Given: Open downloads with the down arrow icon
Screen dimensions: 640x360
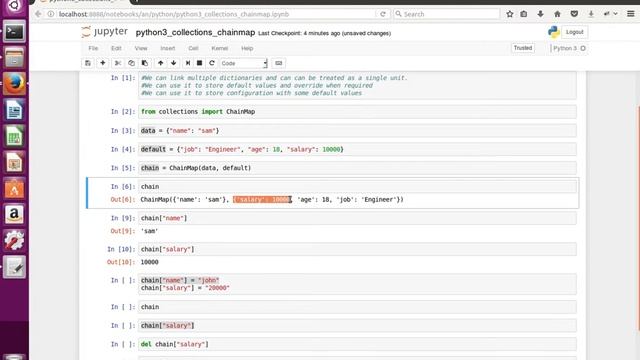Looking at the screenshot, I should point(540,14).
